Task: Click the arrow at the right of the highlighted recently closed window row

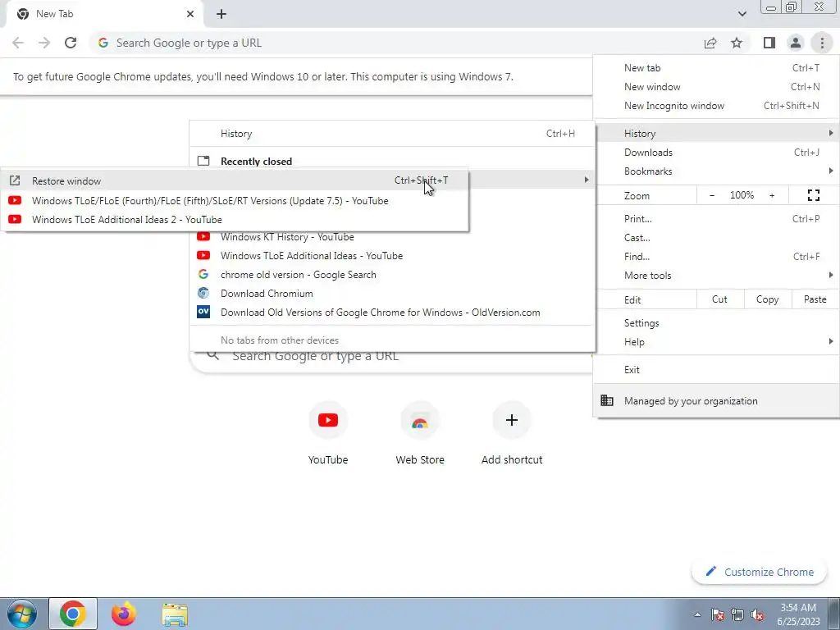Action: (586, 180)
